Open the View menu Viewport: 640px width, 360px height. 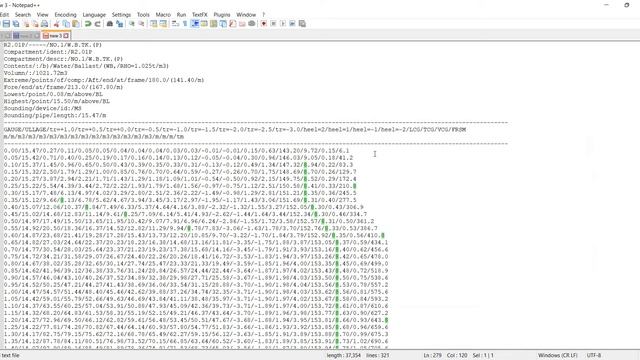[42, 15]
